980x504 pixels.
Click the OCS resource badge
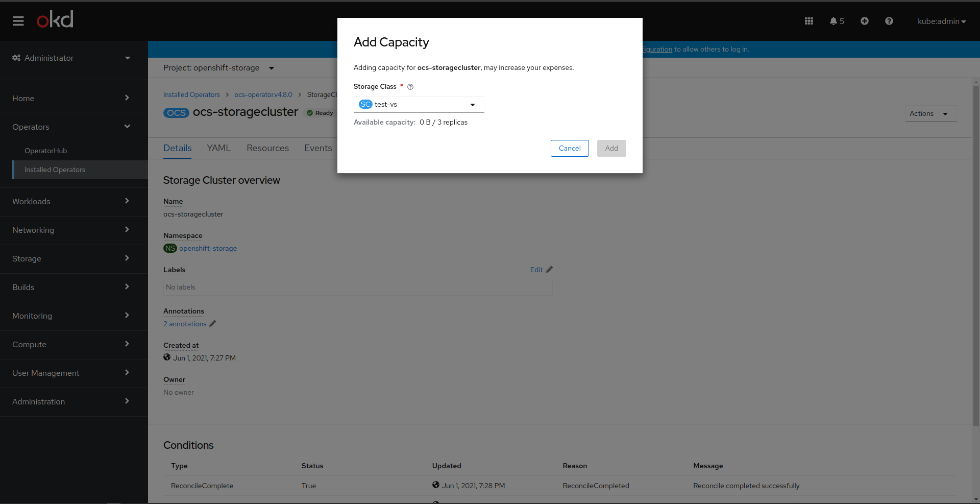coord(176,113)
